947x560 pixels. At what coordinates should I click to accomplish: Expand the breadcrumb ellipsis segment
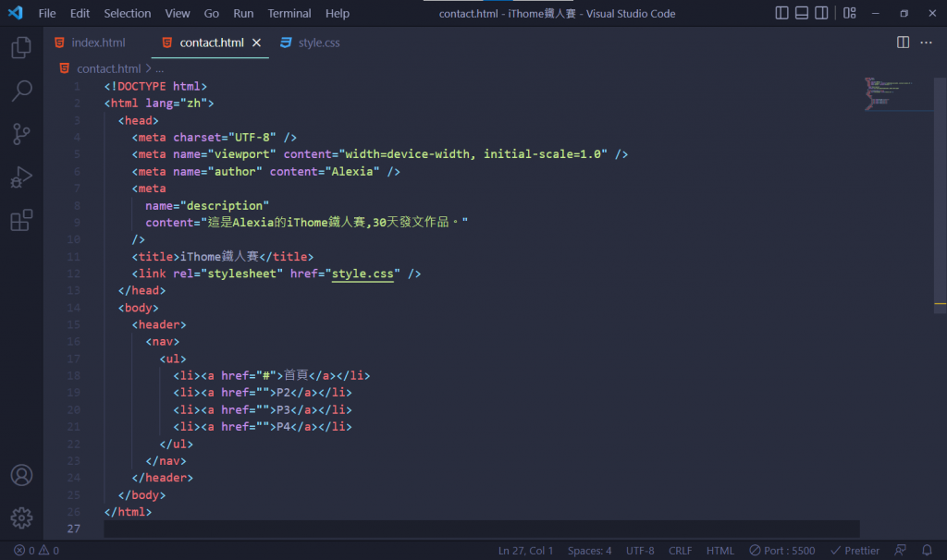click(x=160, y=68)
